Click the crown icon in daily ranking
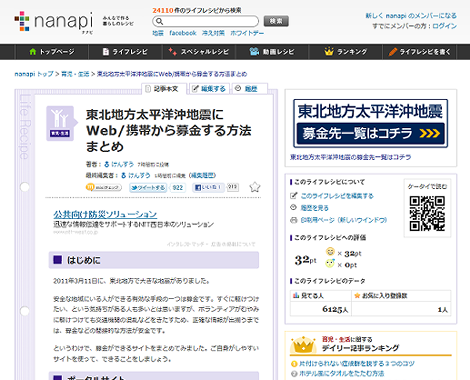Image resolution: width=470 pixels, height=380 pixels. [x=303, y=345]
